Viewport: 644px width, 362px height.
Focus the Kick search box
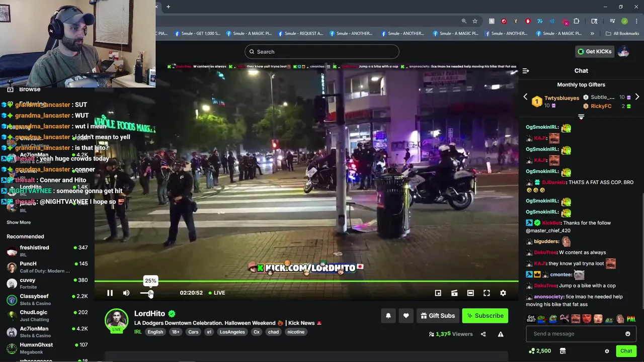coord(322,52)
